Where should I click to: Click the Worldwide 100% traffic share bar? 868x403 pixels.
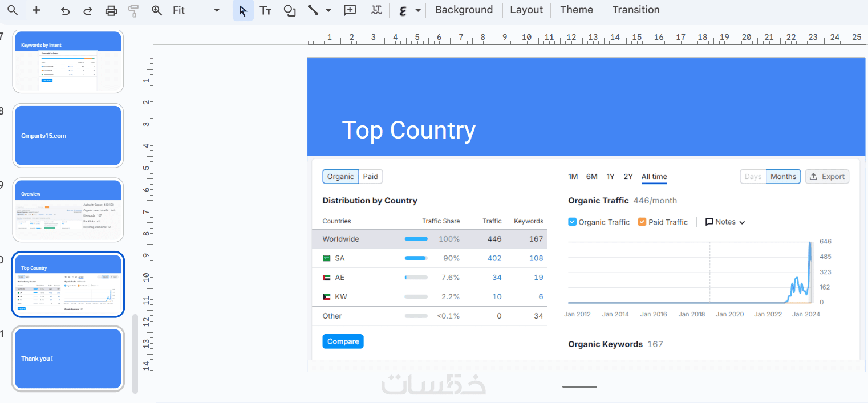416,239
